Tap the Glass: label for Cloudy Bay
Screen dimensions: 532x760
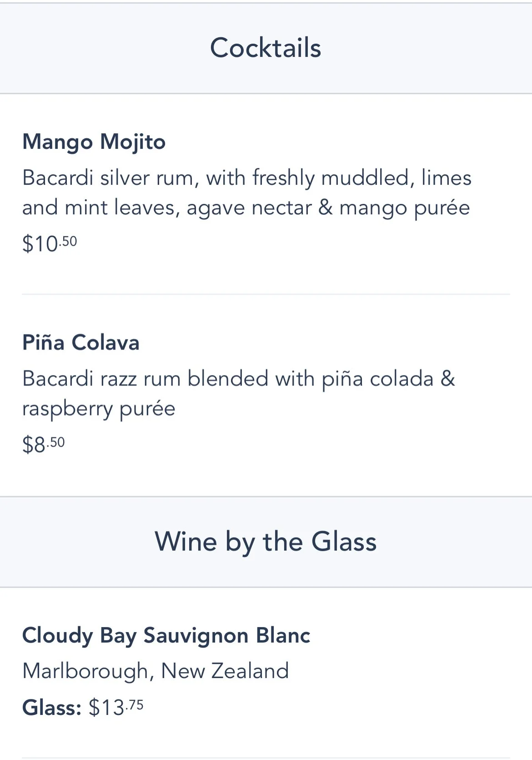[x=51, y=708]
